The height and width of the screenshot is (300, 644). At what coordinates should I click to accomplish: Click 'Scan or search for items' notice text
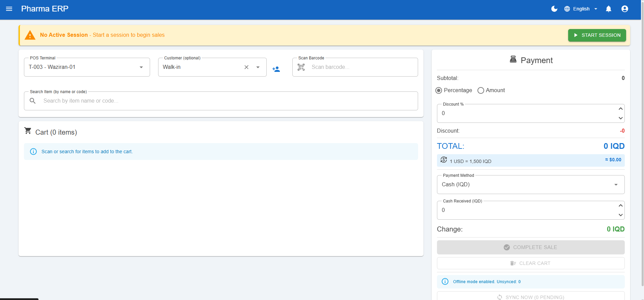87,152
